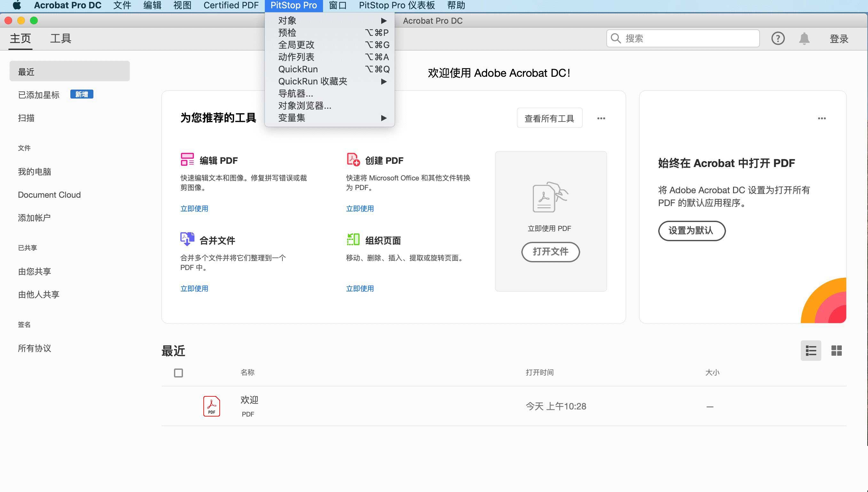Click the Create PDF tool icon

[353, 160]
